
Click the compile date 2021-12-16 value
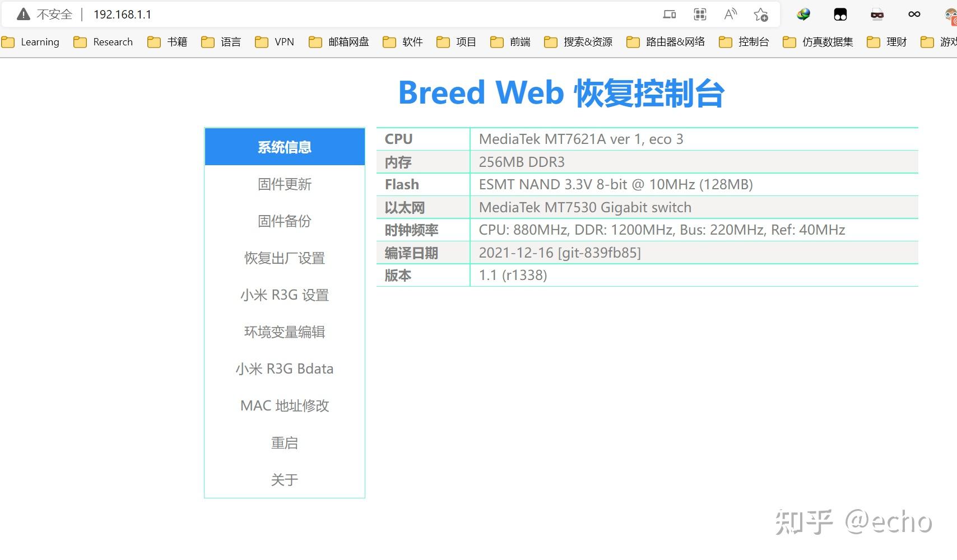point(560,253)
